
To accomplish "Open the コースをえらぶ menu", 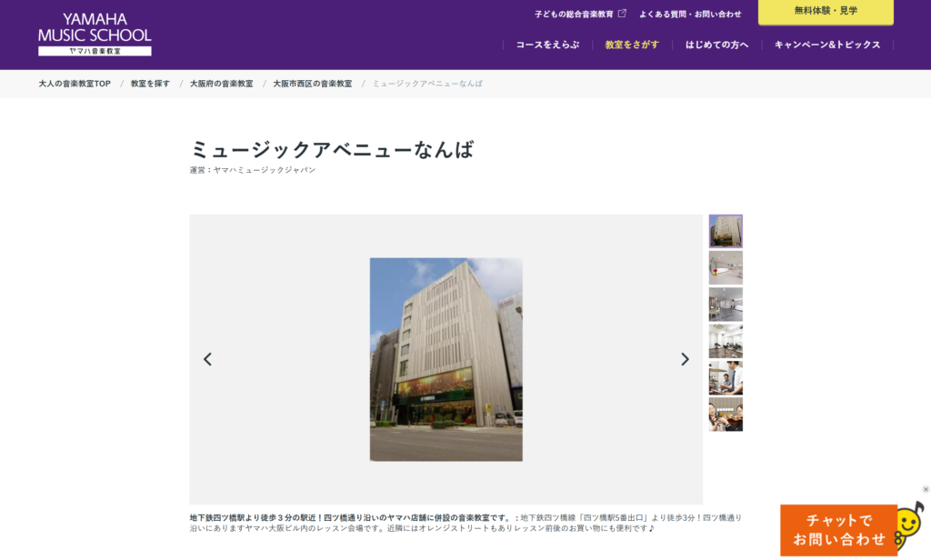I will click(x=547, y=45).
